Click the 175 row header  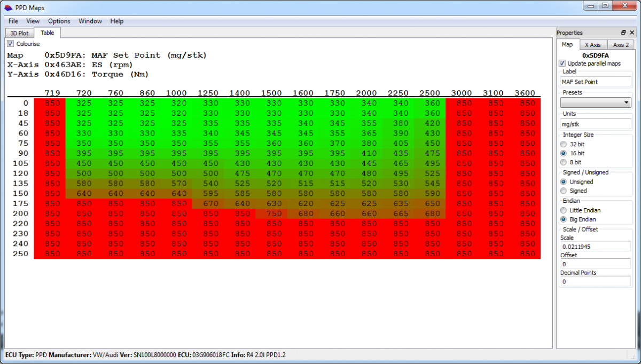point(20,203)
